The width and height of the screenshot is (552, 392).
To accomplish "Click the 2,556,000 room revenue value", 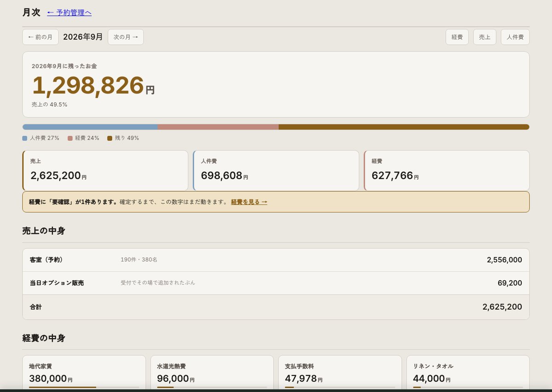I will 505,260.
